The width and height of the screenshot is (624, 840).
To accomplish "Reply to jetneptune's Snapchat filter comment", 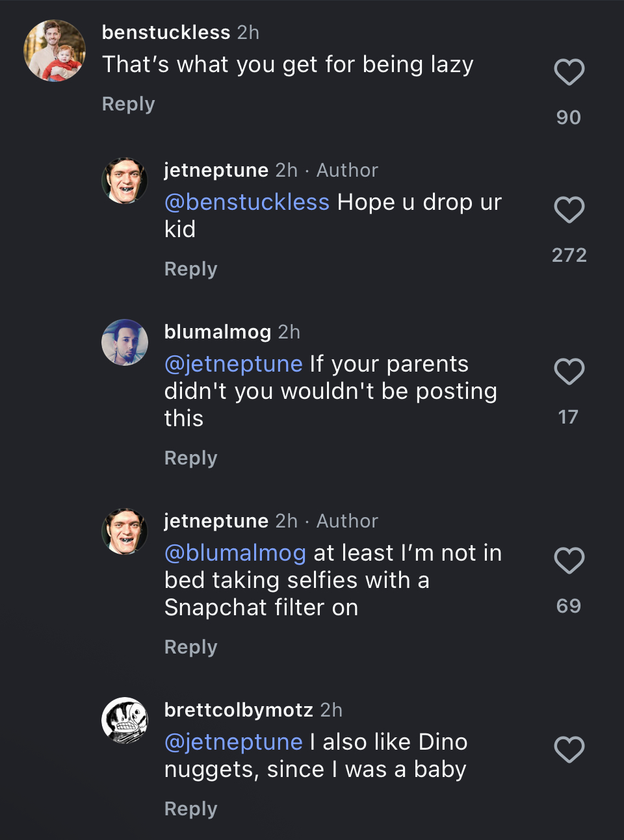I will (190, 647).
